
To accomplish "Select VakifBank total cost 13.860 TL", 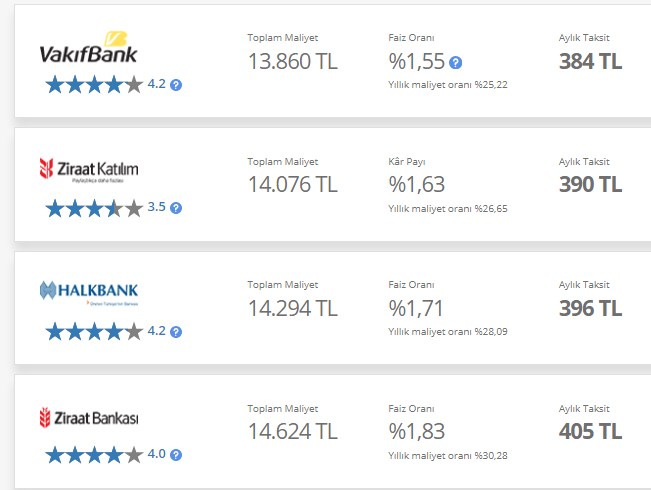I will click(293, 61).
